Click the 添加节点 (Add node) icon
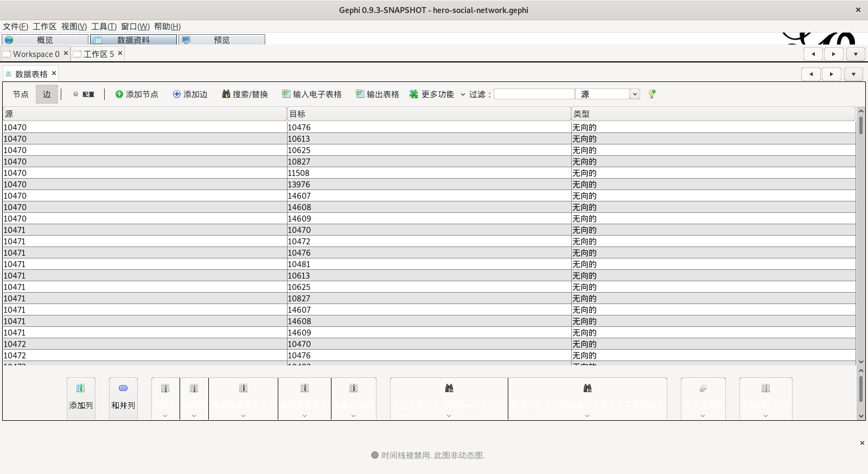This screenshot has height=474, width=868. pyautogui.click(x=119, y=94)
